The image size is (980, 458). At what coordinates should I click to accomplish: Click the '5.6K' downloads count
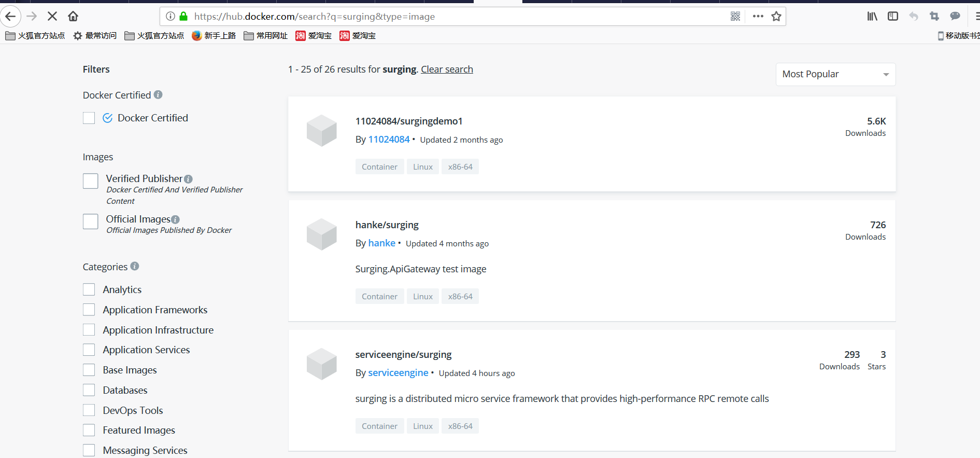click(x=876, y=121)
